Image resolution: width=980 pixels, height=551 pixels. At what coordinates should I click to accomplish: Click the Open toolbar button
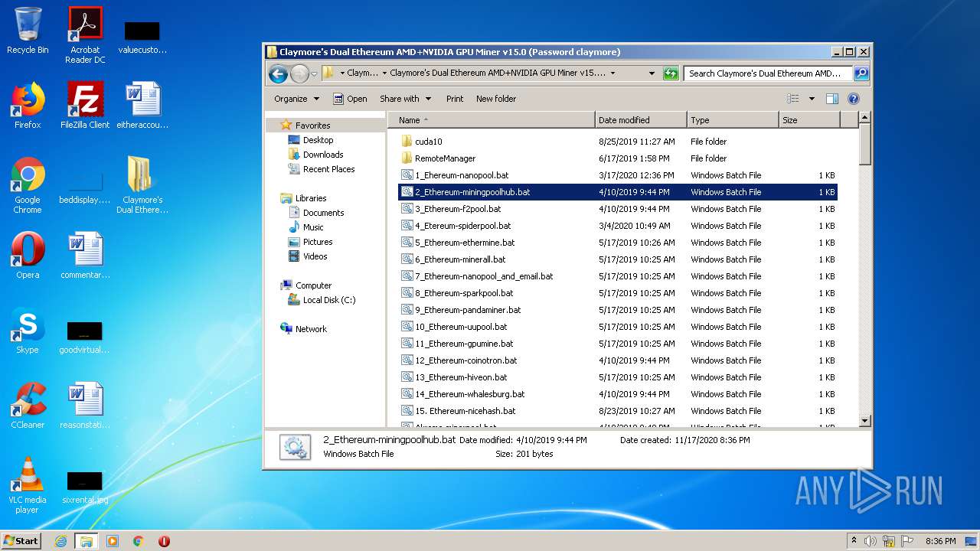click(x=350, y=99)
